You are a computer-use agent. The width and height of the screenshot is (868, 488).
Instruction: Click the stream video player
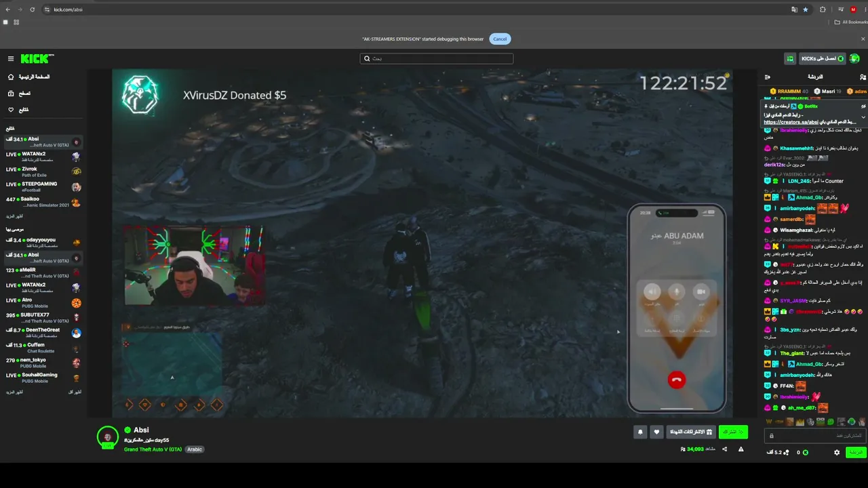422,243
